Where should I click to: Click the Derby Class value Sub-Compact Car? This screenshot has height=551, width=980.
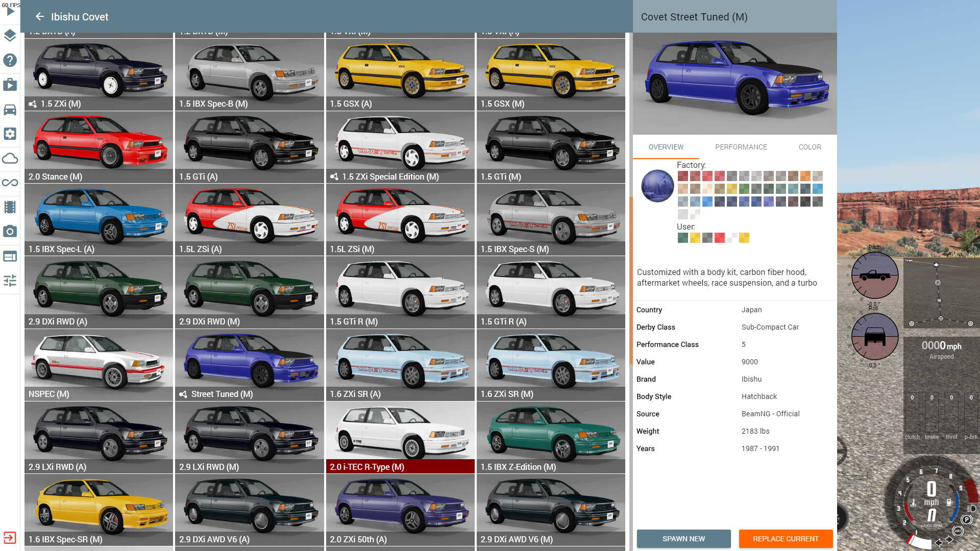[x=770, y=327]
